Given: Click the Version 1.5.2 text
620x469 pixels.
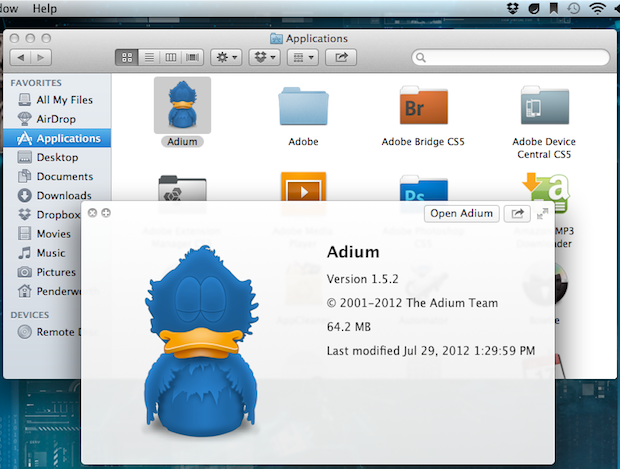Looking at the screenshot, I should [363, 279].
